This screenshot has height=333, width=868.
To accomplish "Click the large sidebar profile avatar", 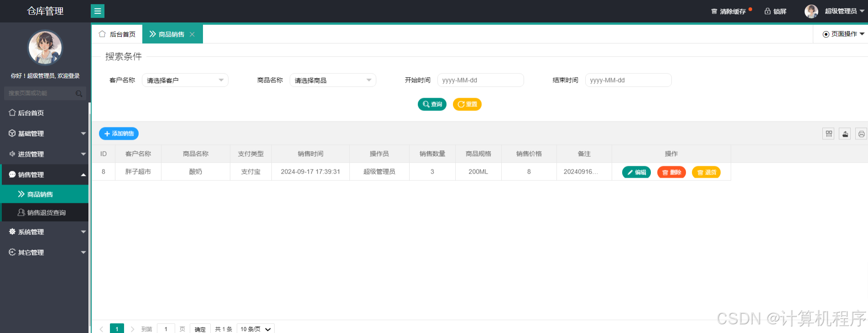I will tap(45, 48).
